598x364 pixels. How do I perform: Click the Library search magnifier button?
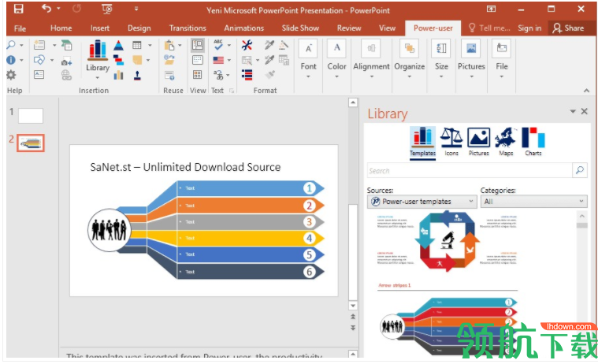click(580, 170)
